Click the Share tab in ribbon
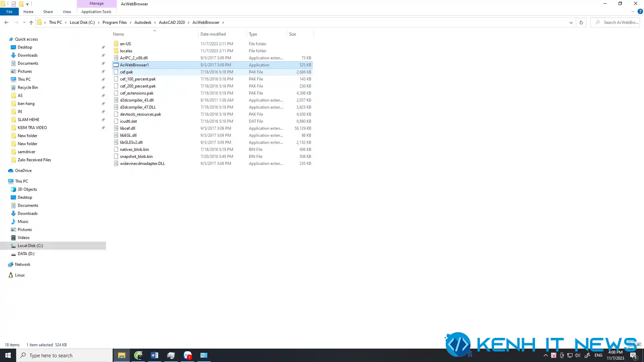This screenshot has width=644, height=362. coord(48,11)
